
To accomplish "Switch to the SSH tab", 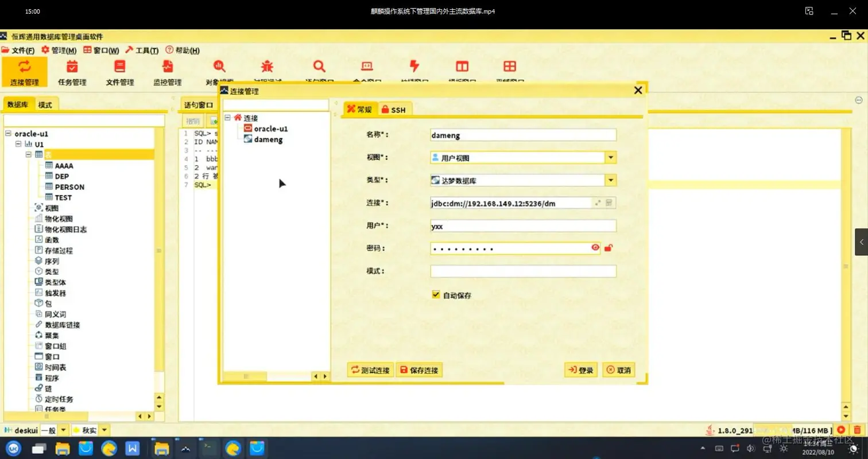I will [394, 110].
